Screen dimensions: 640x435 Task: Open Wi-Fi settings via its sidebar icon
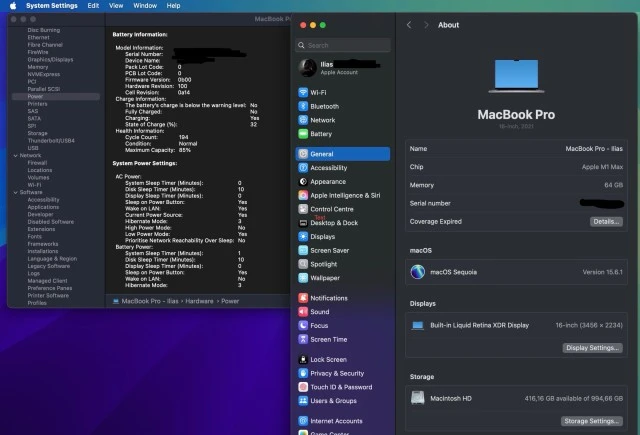[x=303, y=93]
